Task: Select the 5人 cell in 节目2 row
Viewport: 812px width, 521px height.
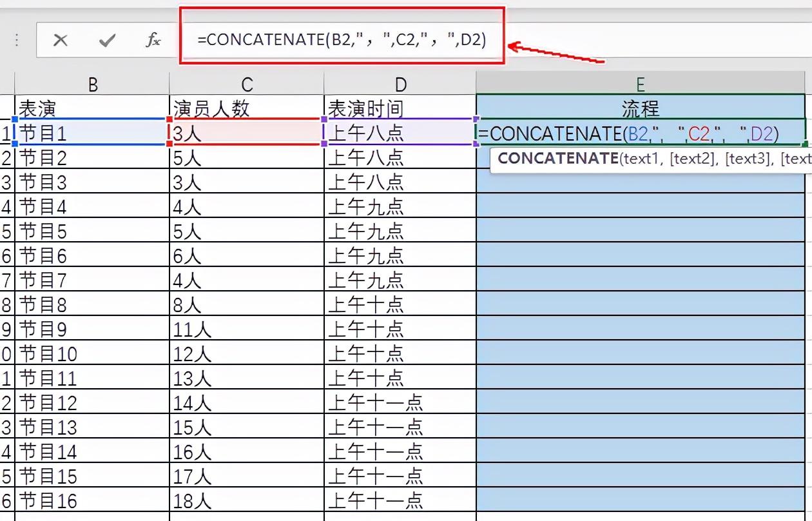Action: tap(247, 157)
